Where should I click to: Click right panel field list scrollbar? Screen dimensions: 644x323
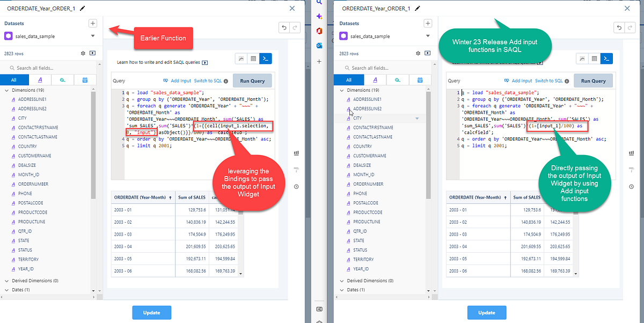[x=428, y=145]
